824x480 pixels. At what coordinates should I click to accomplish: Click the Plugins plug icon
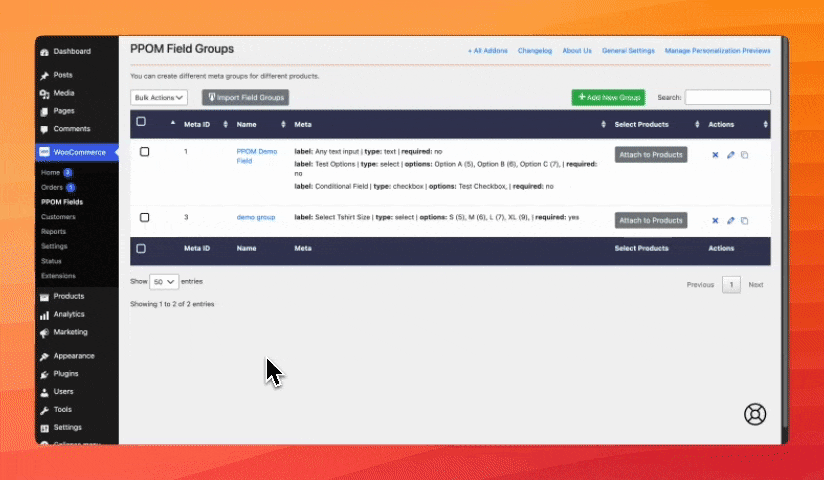coord(44,374)
